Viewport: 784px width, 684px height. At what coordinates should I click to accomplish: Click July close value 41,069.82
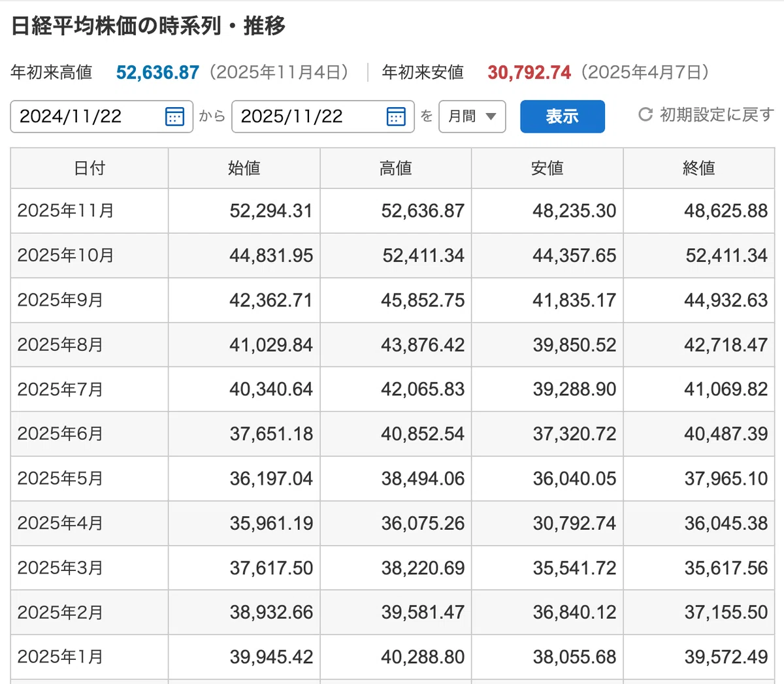point(726,389)
